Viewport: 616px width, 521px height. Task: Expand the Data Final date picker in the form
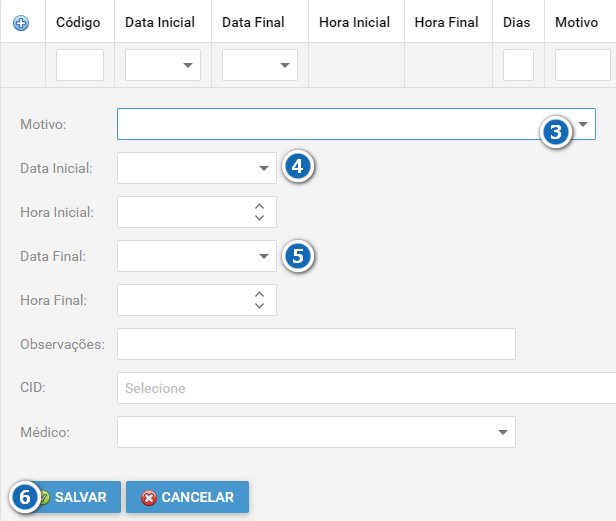pos(264,256)
